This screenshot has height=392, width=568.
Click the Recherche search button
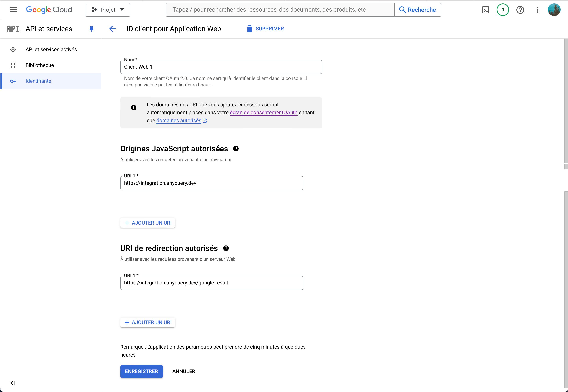(x=418, y=10)
